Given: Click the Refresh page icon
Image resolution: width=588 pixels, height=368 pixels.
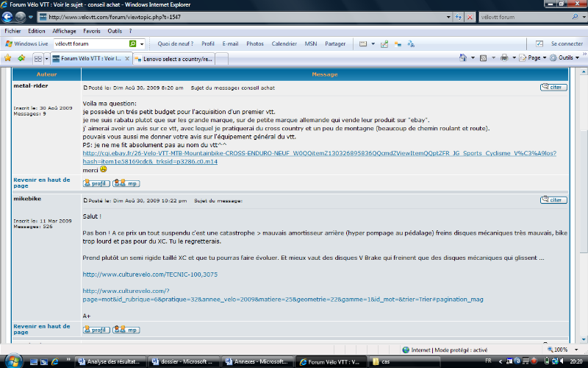Looking at the screenshot, I should [459, 17].
